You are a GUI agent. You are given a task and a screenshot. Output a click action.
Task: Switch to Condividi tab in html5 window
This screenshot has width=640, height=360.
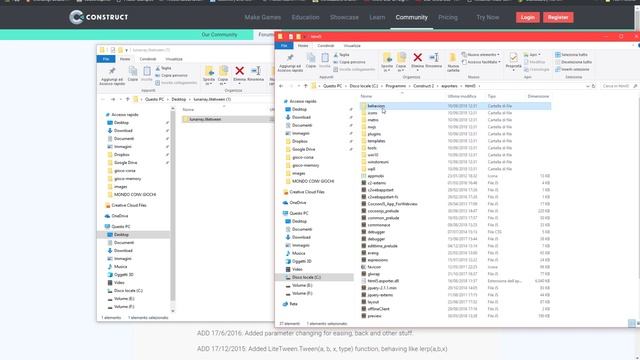tap(325, 46)
